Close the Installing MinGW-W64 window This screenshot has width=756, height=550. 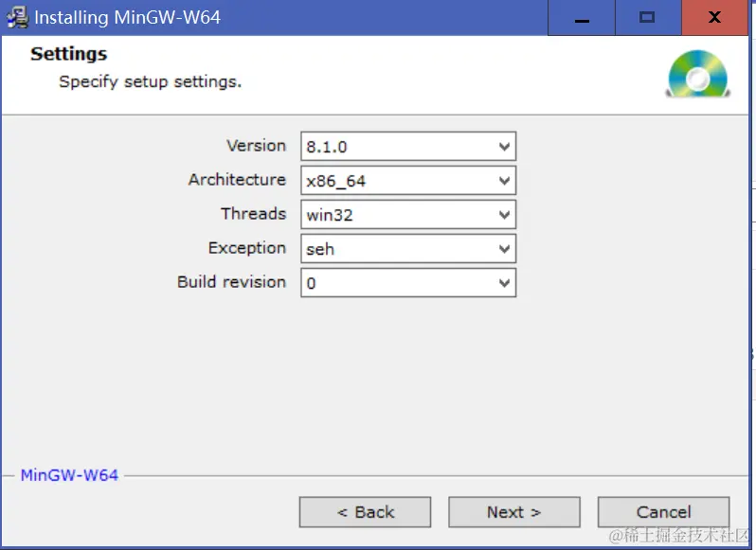click(x=714, y=18)
